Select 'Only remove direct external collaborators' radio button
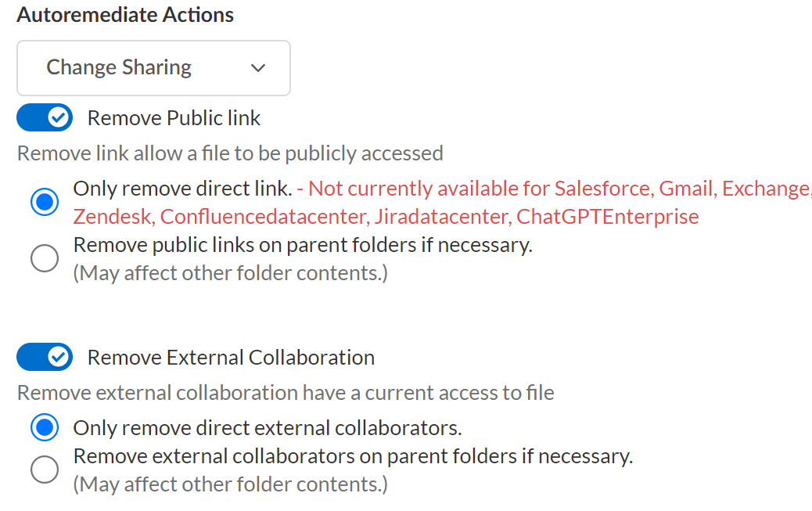Screen dimensions: 812x511 coord(45,428)
